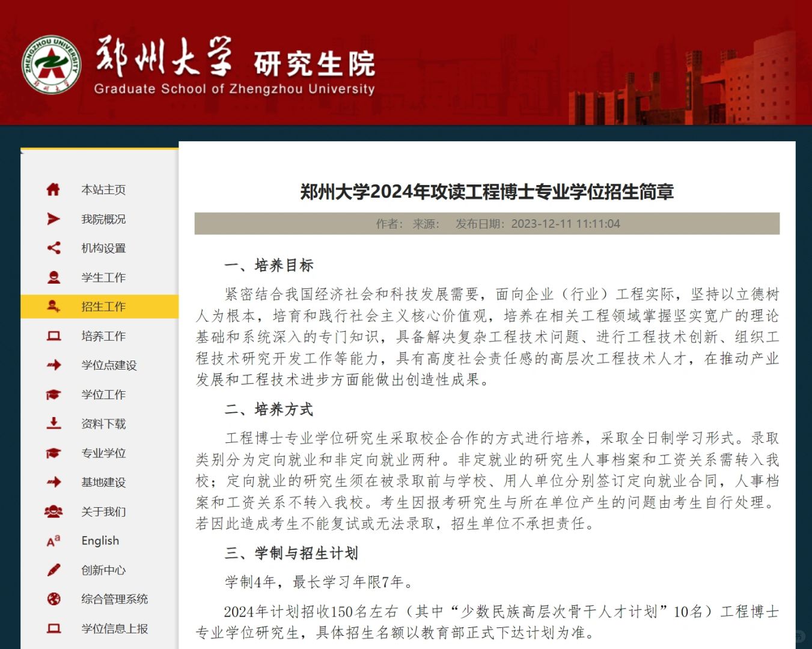Open the 机构设置 menu item
812x649 pixels.
(103, 248)
